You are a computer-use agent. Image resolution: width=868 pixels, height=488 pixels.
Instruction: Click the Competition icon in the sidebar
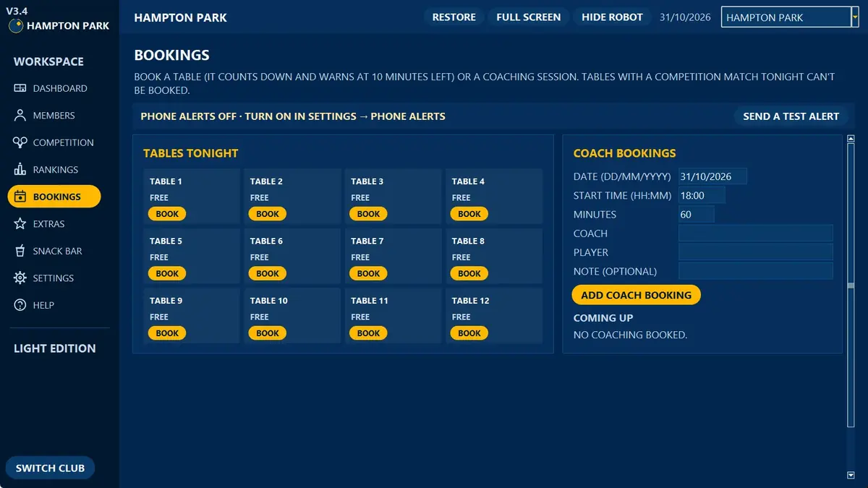pyautogui.click(x=20, y=142)
